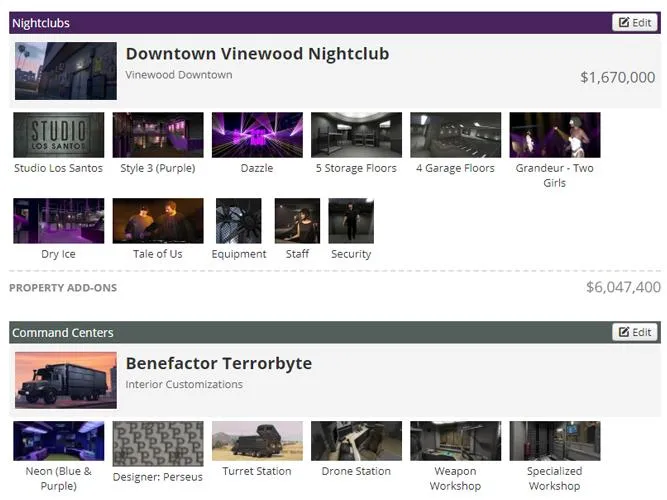Screen dimensions: 667x500
Task: Click the Dazzle caption text
Action: [x=257, y=168]
